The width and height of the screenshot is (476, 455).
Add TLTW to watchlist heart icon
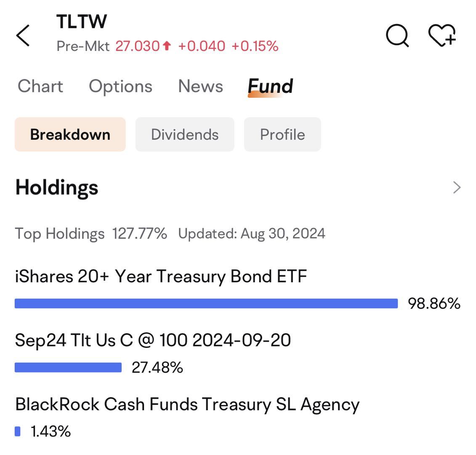[442, 35]
